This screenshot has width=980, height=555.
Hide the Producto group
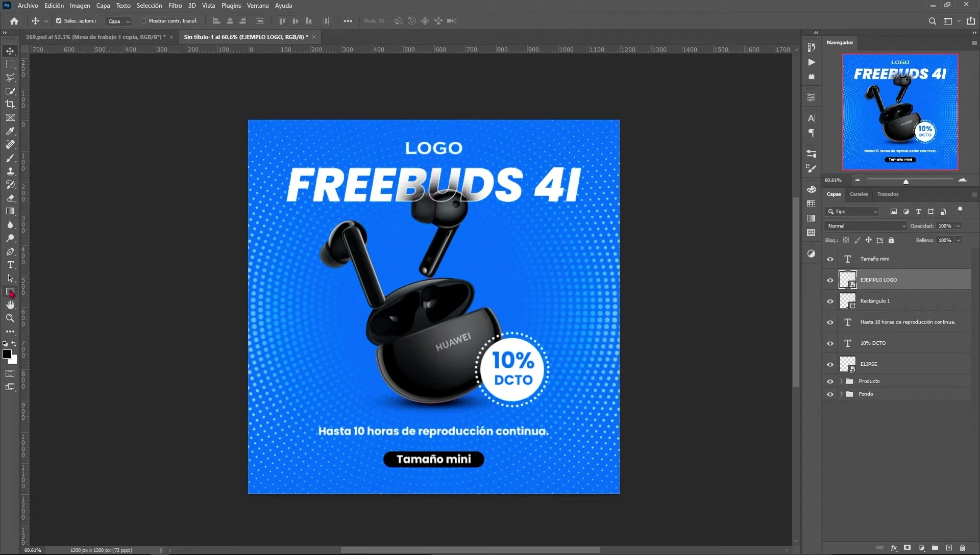(x=830, y=382)
